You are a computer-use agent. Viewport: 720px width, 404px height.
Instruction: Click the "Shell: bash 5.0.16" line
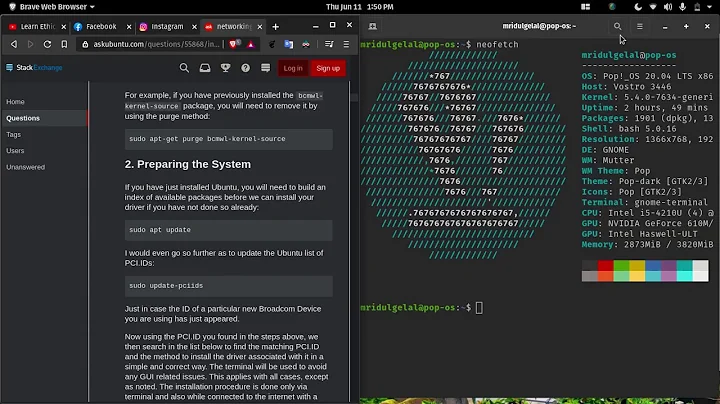(x=629, y=129)
